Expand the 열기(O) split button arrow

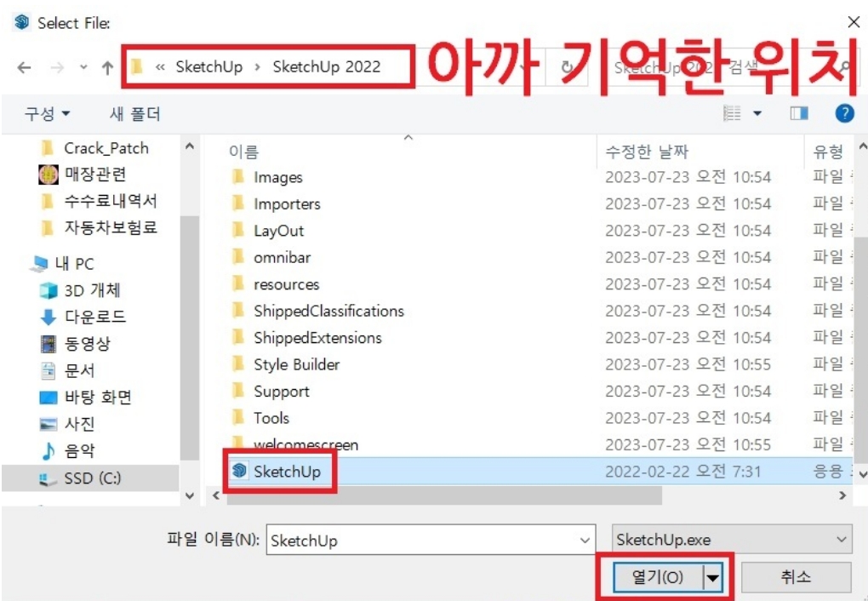(711, 576)
